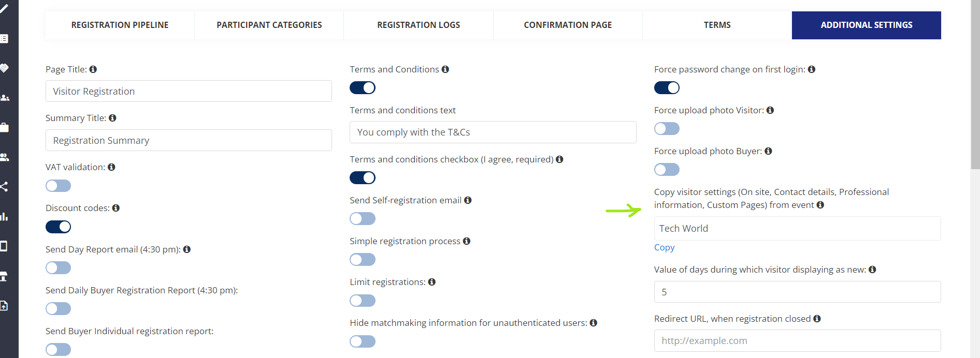Click the briefcase icon in sidebar

click(x=4, y=128)
